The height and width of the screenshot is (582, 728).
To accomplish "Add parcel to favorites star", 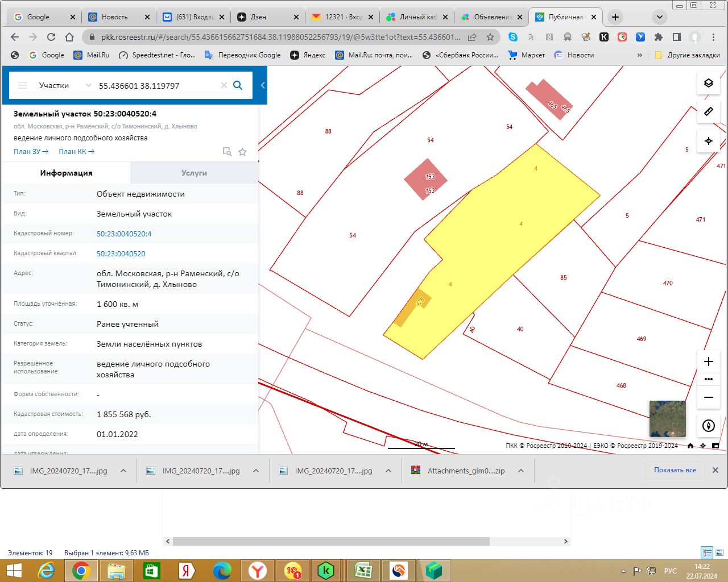I will coord(243,152).
